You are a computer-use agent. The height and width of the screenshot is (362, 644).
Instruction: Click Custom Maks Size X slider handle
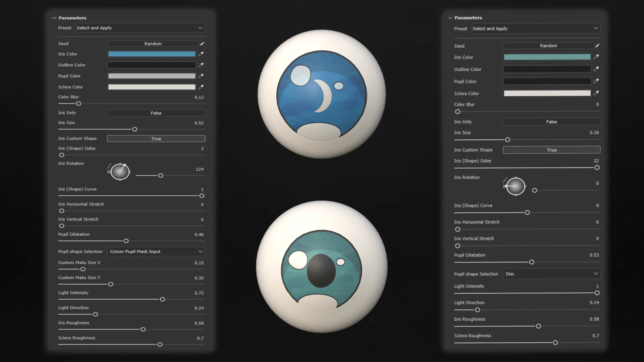pos(83,269)
